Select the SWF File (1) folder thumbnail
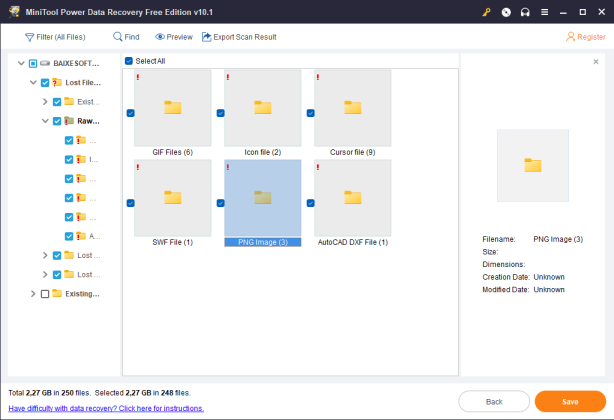 pyautogui.click(x=173, y=198)
